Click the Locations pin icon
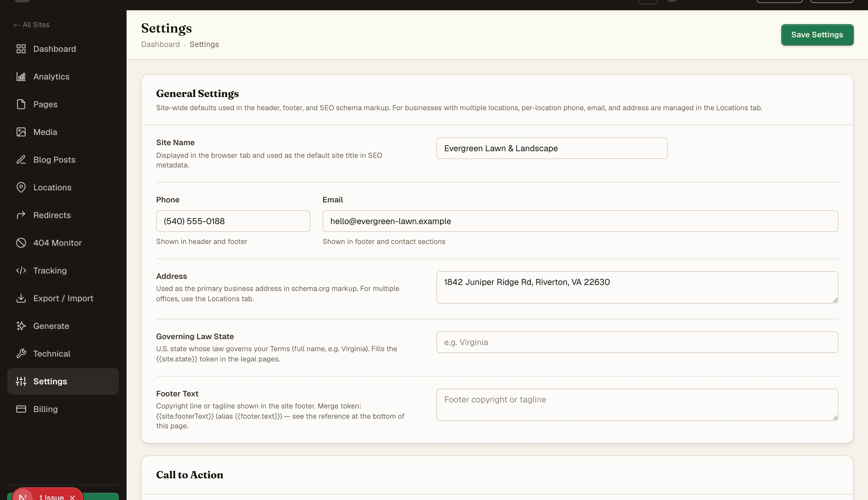The width and height of the screenshot is (868, 500). click(x=21, y=187)
